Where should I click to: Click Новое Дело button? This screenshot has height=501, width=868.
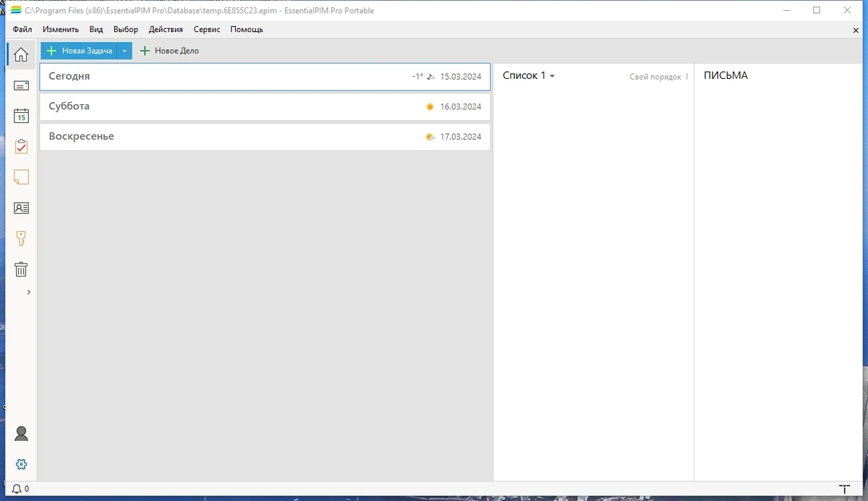click(169, 51)
